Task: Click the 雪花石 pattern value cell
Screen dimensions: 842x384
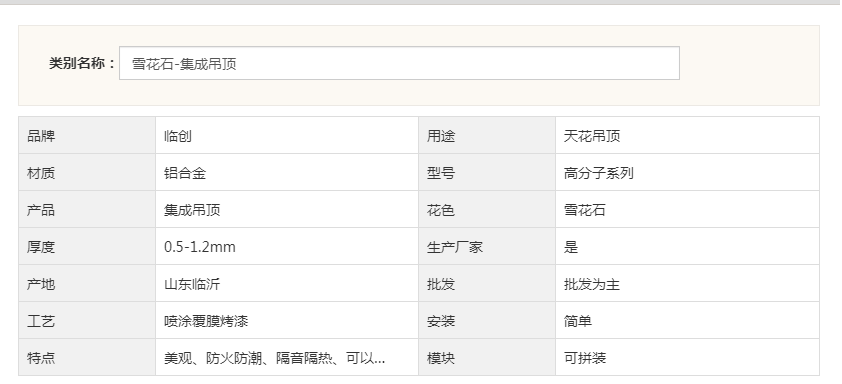Action: coord(687,210)
